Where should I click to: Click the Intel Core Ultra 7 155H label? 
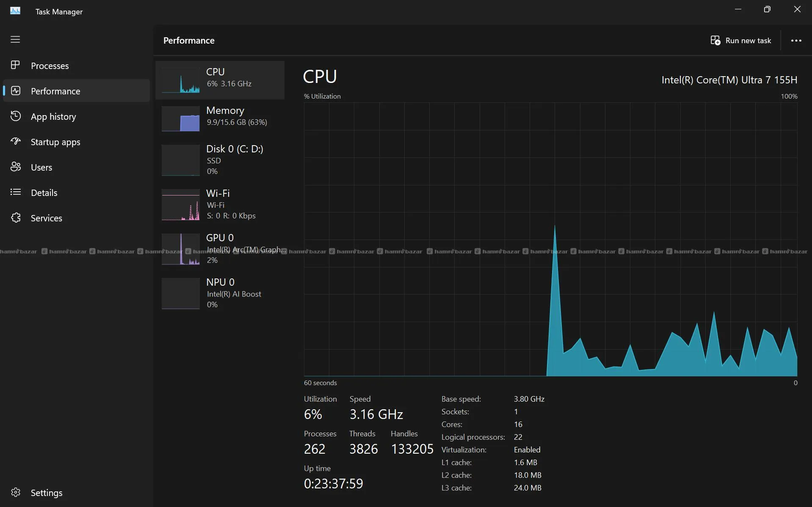coord(729,80)
